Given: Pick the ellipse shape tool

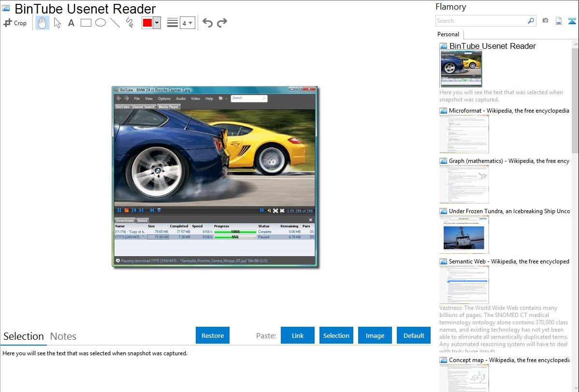Looking at the screenshot, I should pos(101,23).
